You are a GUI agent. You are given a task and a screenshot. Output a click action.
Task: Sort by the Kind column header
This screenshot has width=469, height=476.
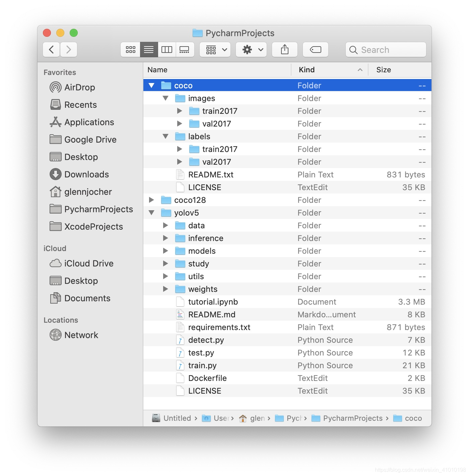coord(330,70)
